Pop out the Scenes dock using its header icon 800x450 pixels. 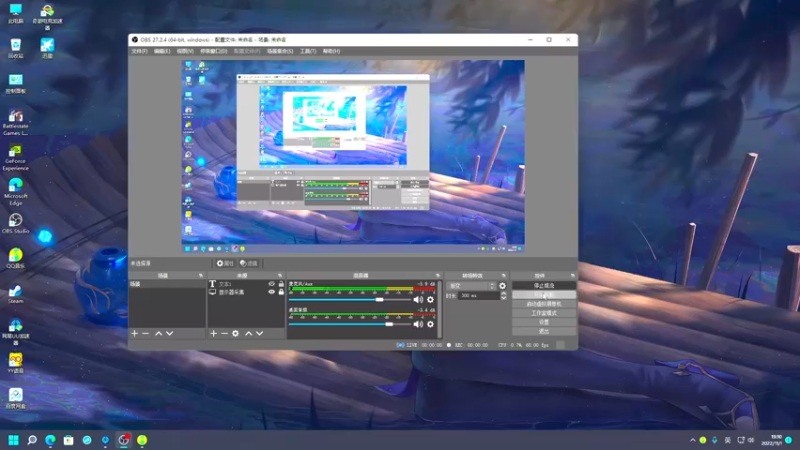tap(201, 276)
